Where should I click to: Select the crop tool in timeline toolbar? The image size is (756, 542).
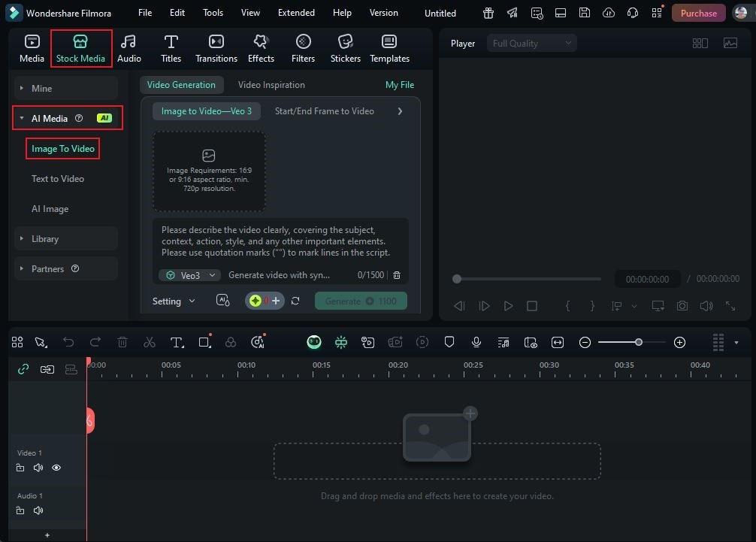pyautogui.click(x=204, y=342)
